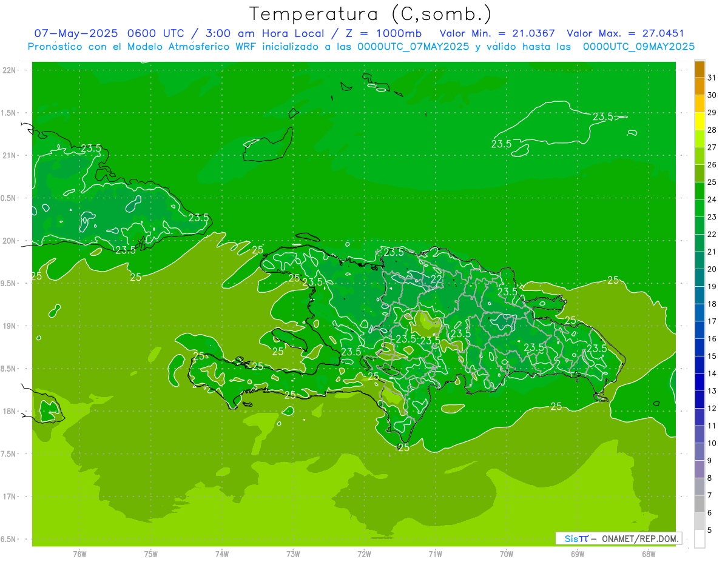
Task: Click the color bar label 7
Action: point(710,495)
